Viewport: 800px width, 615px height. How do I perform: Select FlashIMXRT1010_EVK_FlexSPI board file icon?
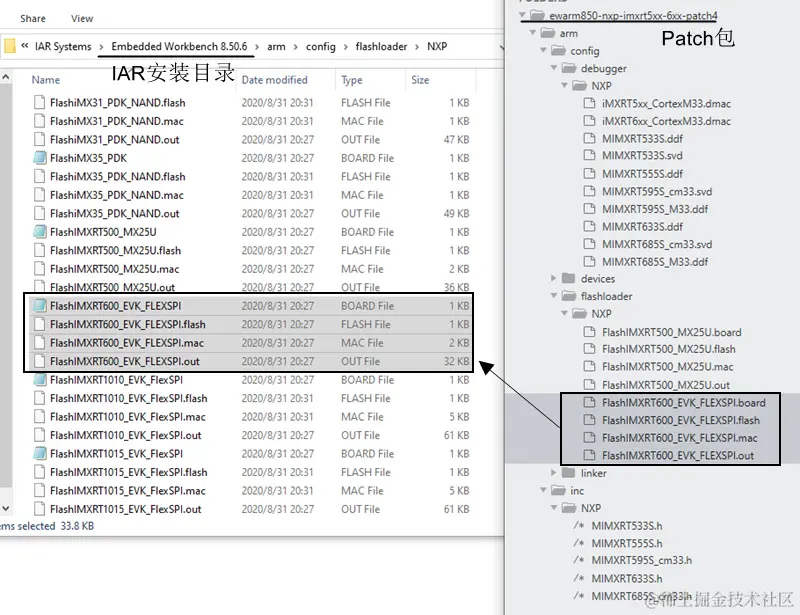coord(39,380)
